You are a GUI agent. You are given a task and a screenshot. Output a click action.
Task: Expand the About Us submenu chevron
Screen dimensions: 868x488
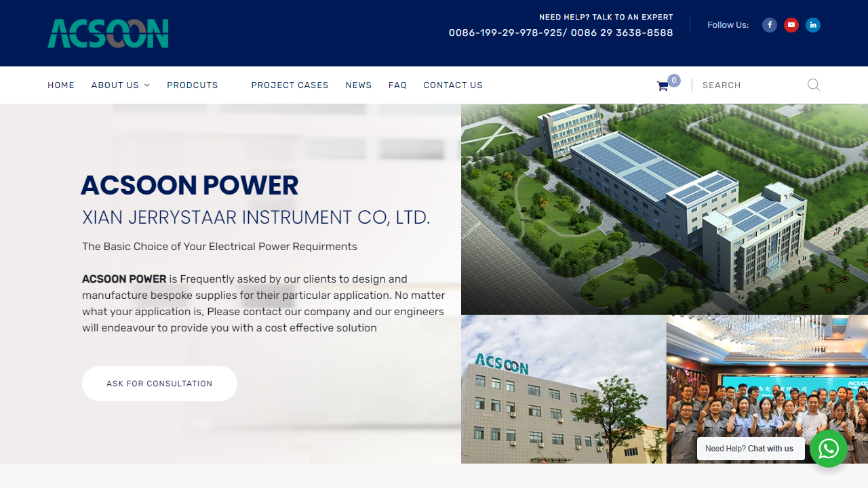(147, 85)
